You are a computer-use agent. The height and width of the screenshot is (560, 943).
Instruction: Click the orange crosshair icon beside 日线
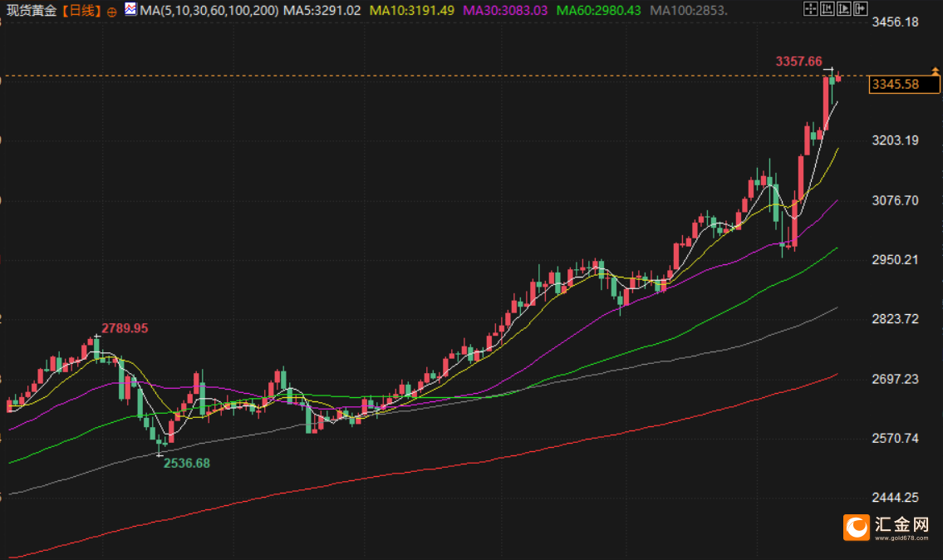coord(111,12)
